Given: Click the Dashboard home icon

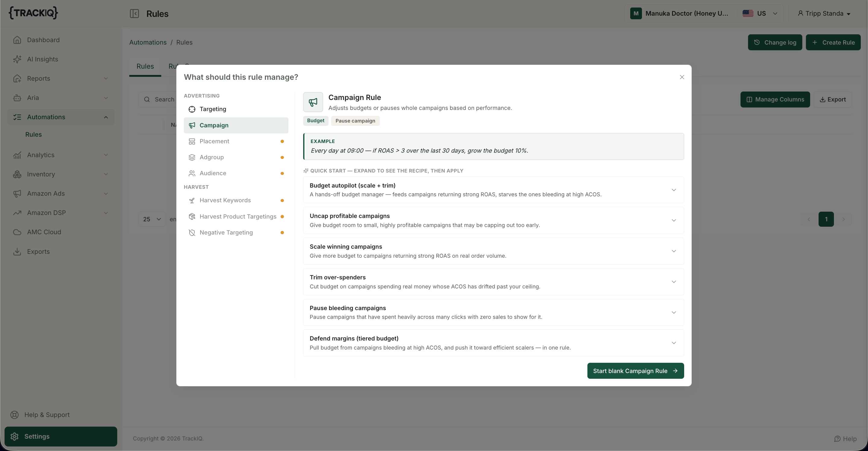Looking at the screenshot, I should 17,40.
